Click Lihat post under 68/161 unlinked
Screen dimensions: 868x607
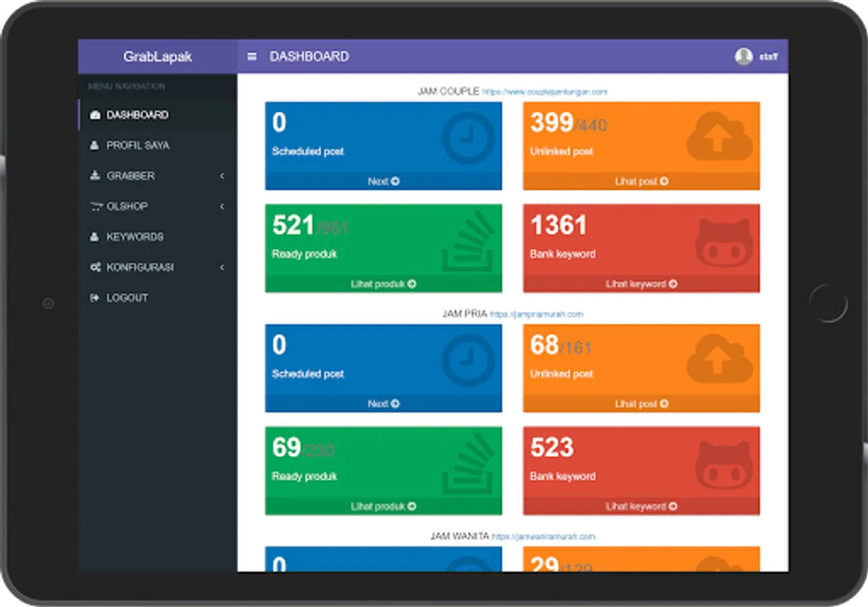point(641,404)
